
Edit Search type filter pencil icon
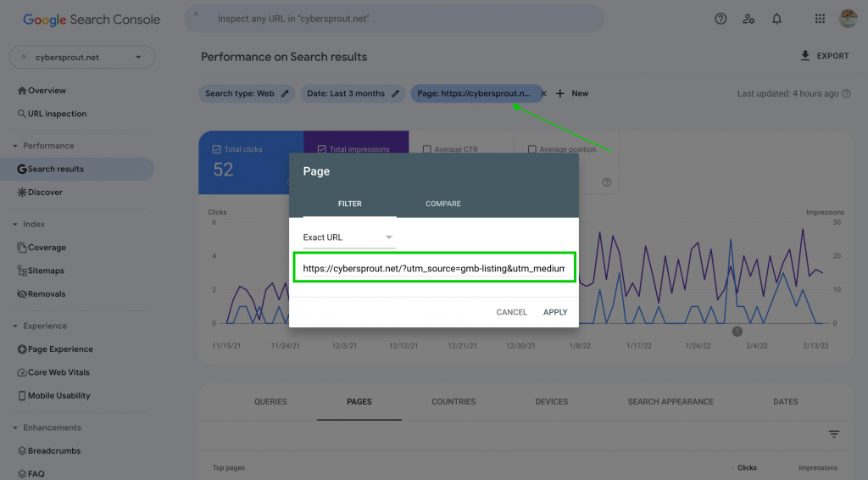pos(285,93)
